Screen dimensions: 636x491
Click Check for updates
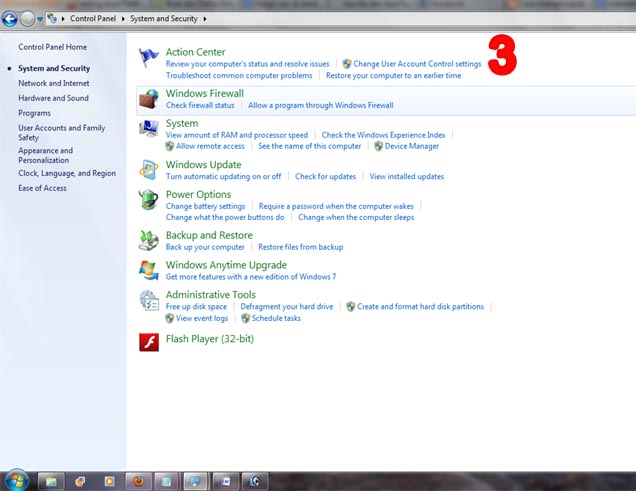coord(325,176)
